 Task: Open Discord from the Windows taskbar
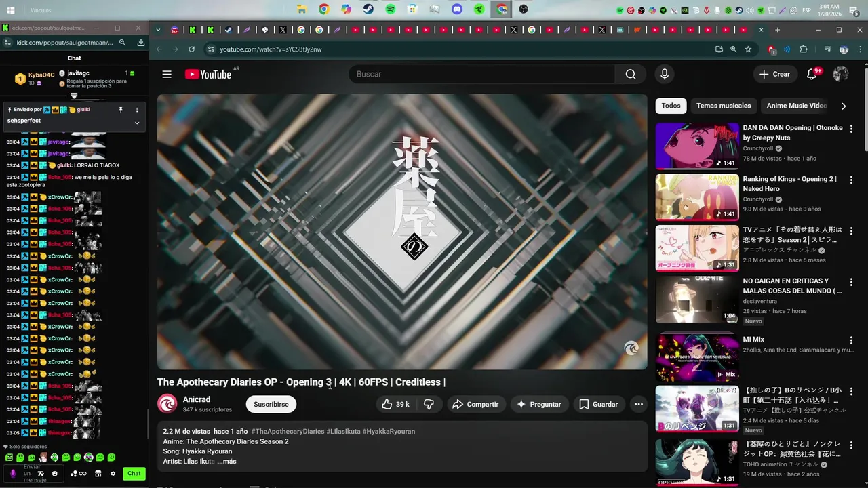[457, 9]
